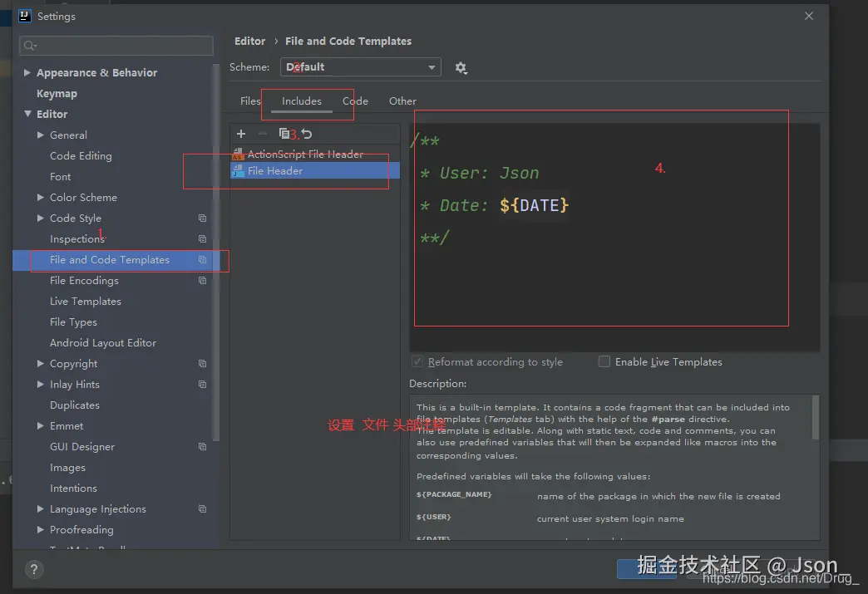868x594 pixels.
Task: Collapse the Editor section
Action: pos(27,113)
